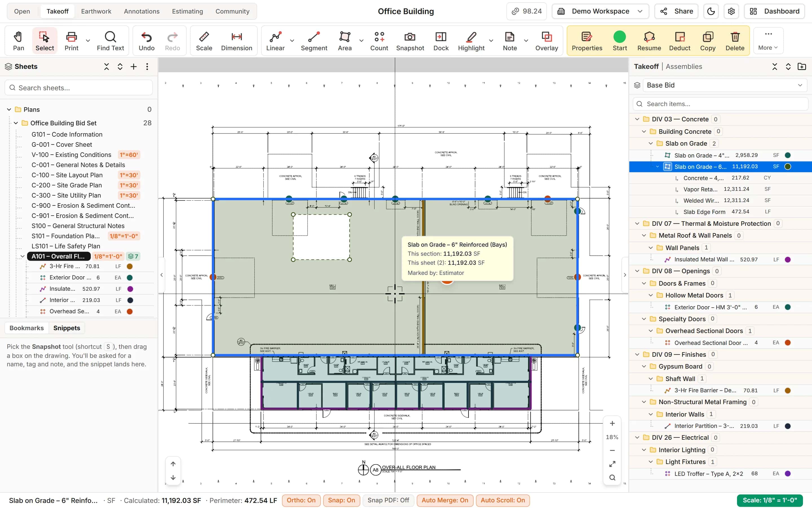Image resolution: width=812 pixels, height=508 pixels.
Task: Click the Undo button
Action: 147,41
